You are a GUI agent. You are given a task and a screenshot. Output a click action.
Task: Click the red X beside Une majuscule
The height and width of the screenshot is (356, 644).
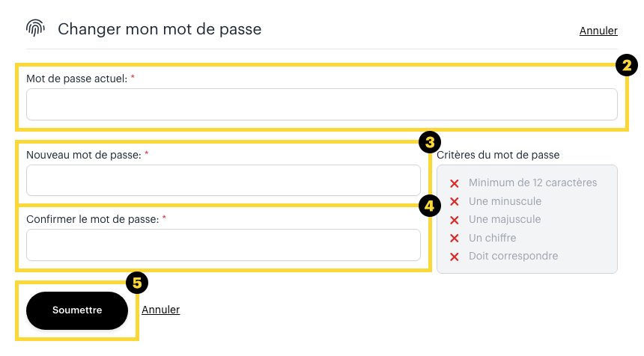point(454,220)
